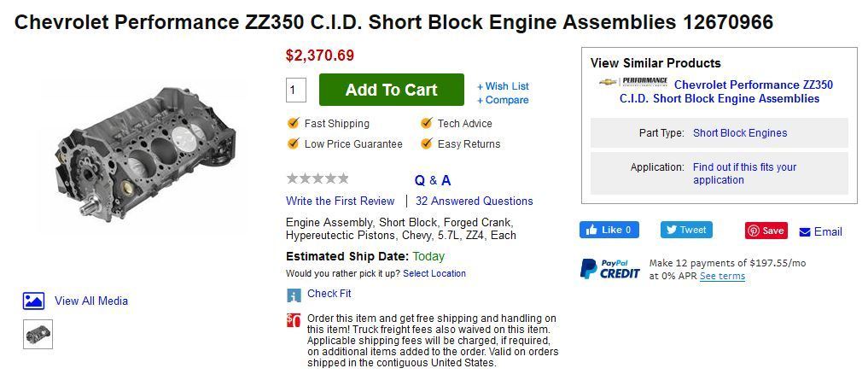Viewport: 868px width, 374px height.
Task: Save the product with Pinterest button
Action: pyautogui.click(x=766, y=231)
